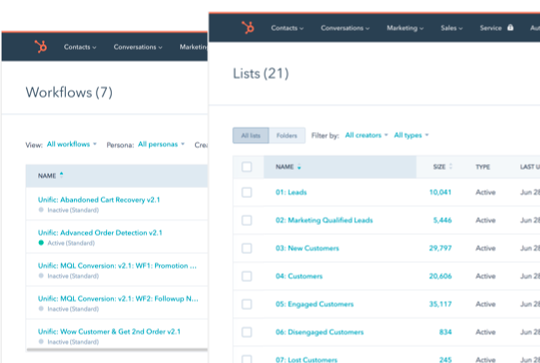Viewport: 540px width, 363px height.
Task: Click size value 10,041
Action: point(440,192)
